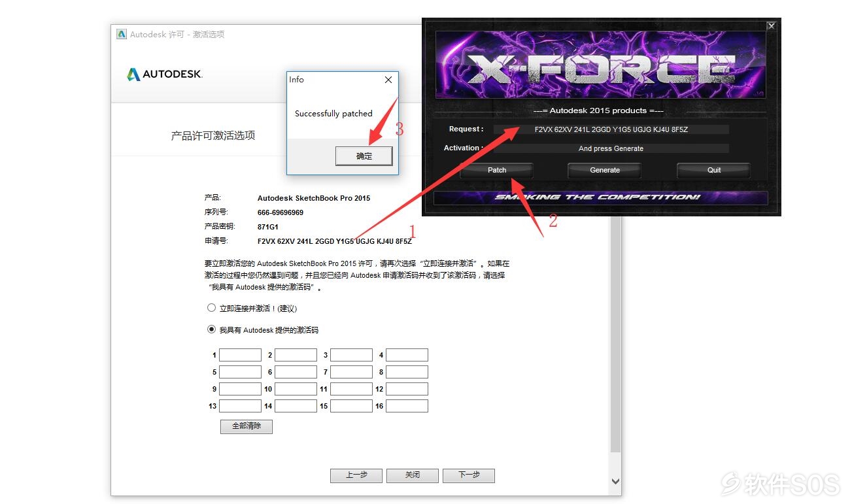Viewport: 852px width, 504px height.
Task: Click the Quit button in X-Force
Action: coord(713,170)
